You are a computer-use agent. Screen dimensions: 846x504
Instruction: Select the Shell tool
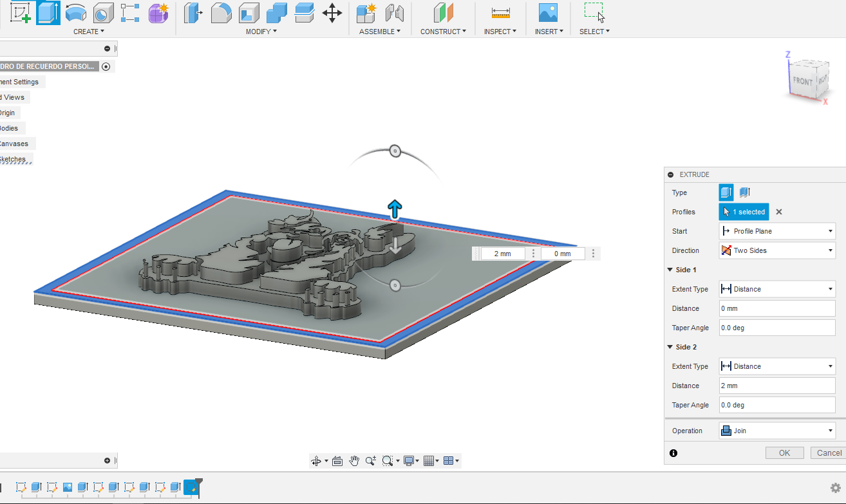point(249,13)
